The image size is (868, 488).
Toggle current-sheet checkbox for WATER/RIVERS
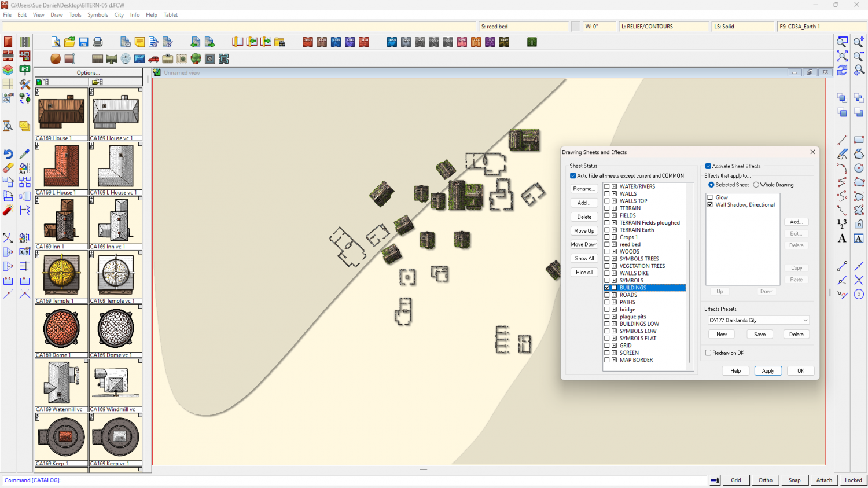(x=606, y=186)
